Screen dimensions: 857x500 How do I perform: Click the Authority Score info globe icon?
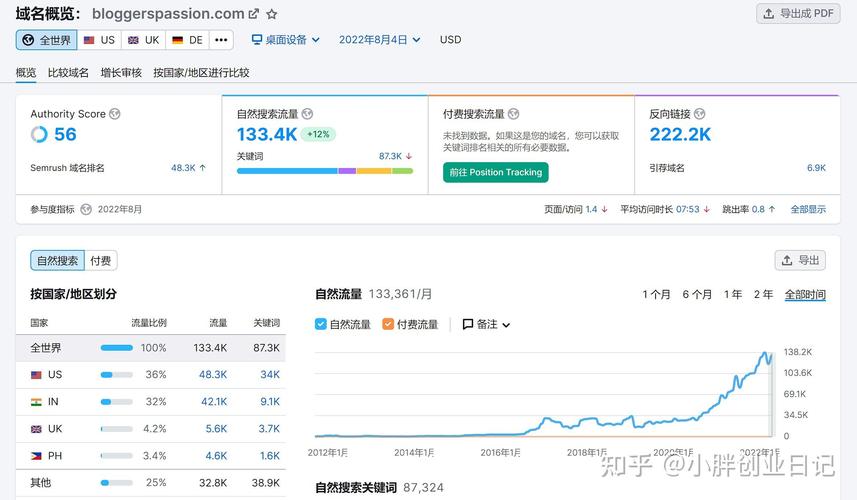pyautogui.click(x=114, y=114)
